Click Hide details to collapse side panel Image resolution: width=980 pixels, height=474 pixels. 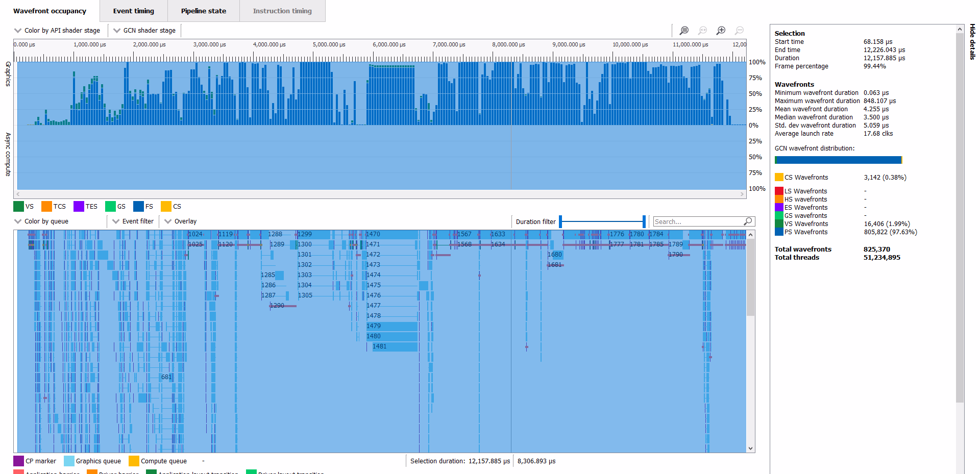(x=972, y=42)
